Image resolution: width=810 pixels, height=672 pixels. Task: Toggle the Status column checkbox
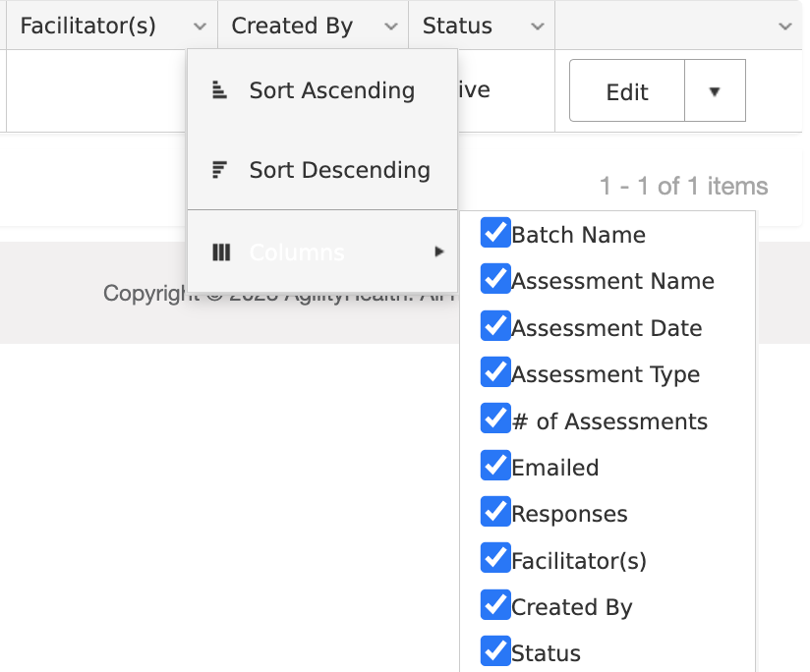coord(495,650)
